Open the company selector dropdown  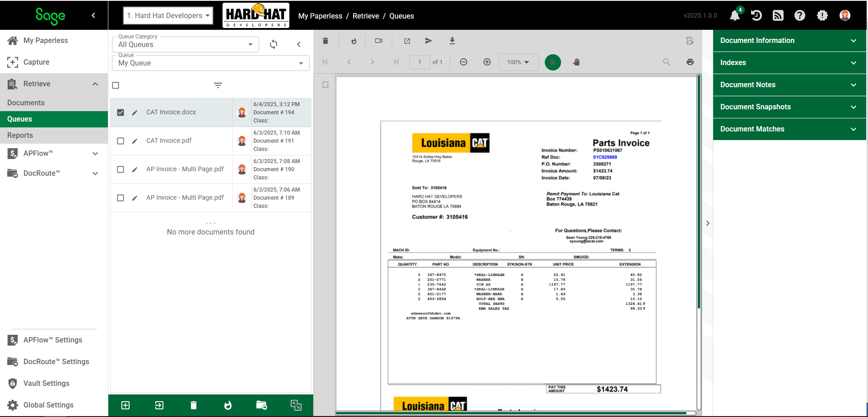click(x=168, y=15)
